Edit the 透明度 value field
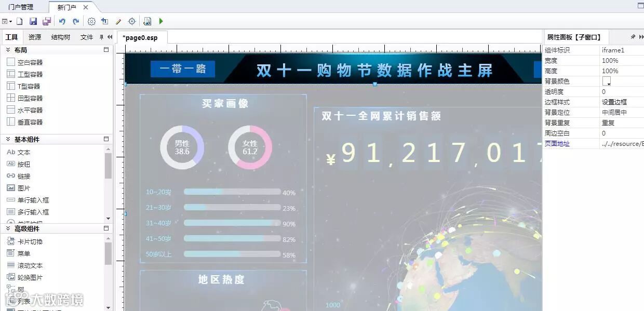 622,92
